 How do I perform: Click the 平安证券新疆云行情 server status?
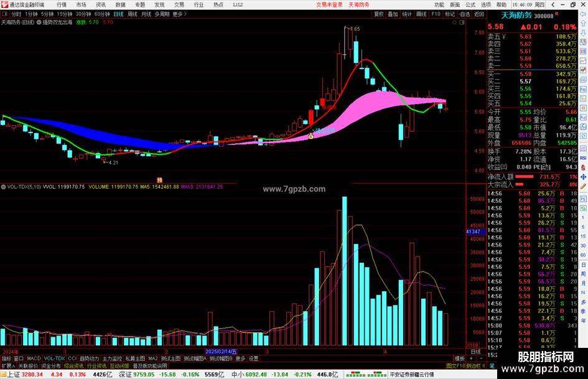[412, 375]
